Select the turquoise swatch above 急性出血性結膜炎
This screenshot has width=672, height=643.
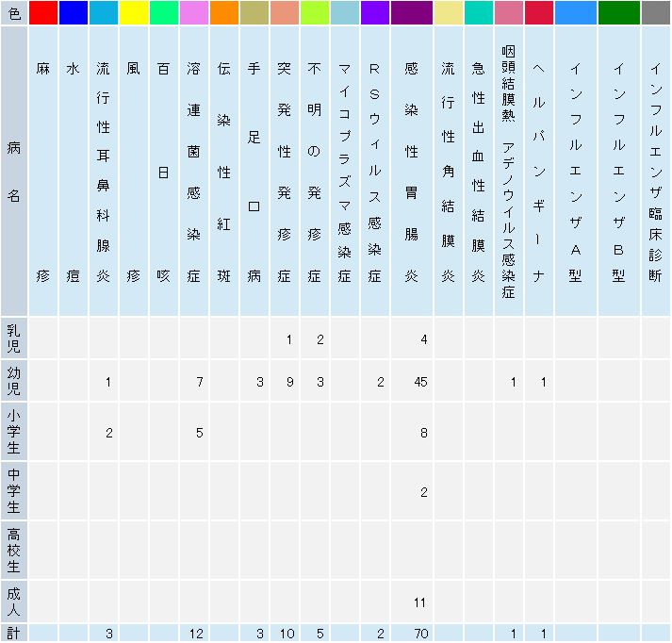pos(478,13)
